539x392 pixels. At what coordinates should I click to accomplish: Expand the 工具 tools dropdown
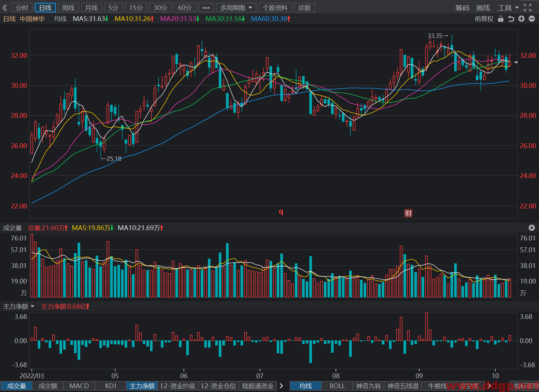508,8
